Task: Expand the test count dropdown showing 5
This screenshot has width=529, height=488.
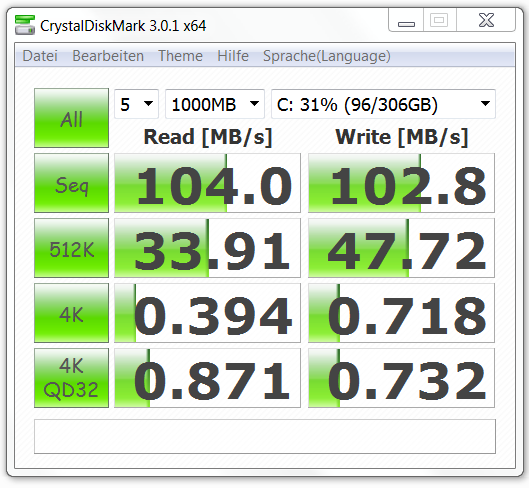Action: point(136,104)
